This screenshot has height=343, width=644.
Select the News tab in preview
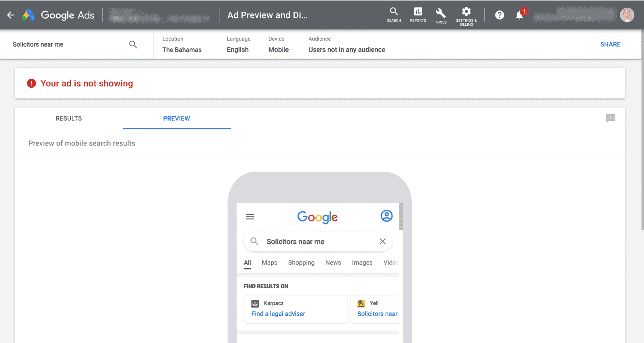coord(333,263)
